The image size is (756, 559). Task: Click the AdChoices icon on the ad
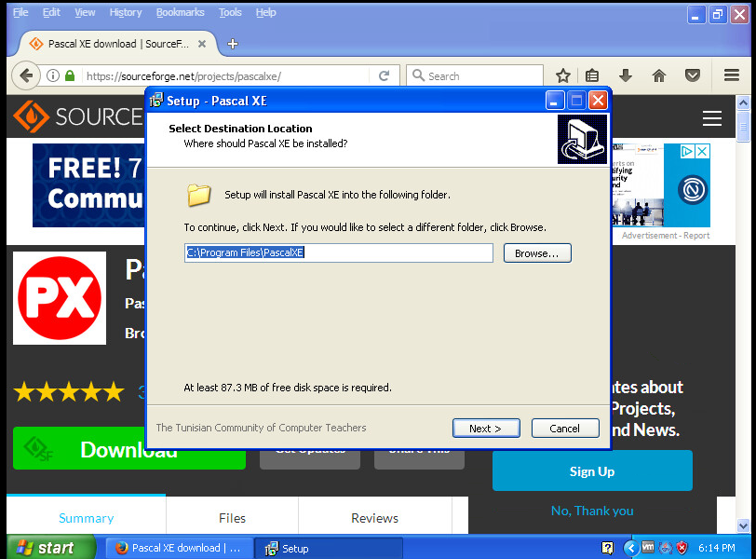click(x=686, y=152)
